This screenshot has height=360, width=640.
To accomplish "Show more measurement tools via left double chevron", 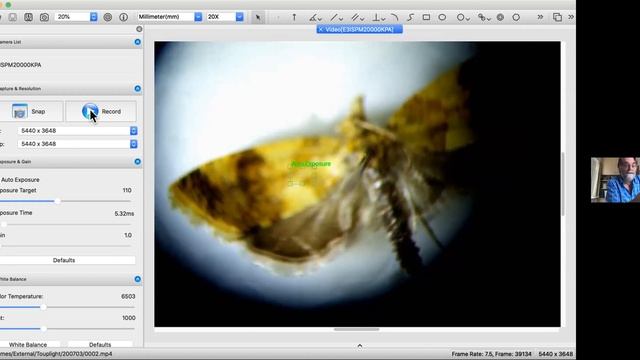I will coord(540,17).
